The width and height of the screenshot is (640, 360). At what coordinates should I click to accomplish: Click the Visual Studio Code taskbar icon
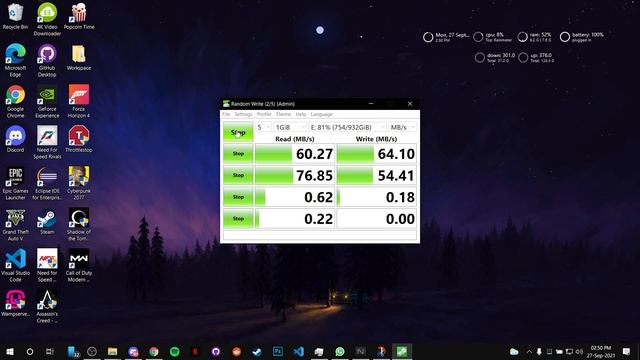point(298,351)
